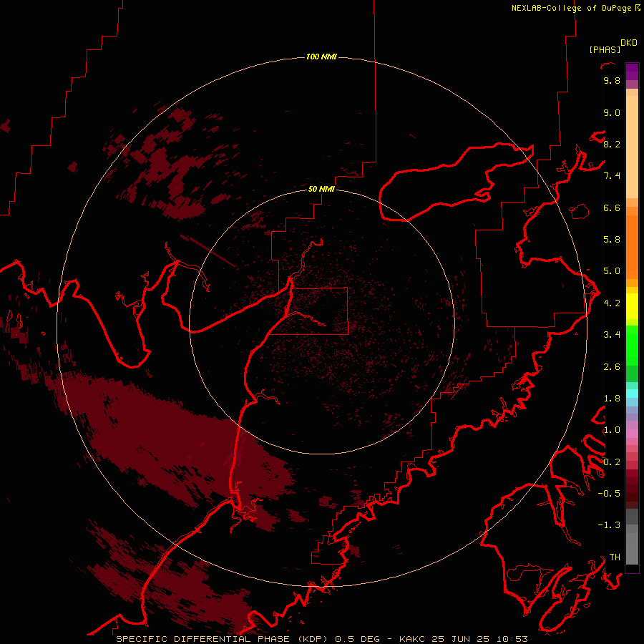Select the 4.2 legend value
This screenshot has width=644, height=644.
[612, 303]
